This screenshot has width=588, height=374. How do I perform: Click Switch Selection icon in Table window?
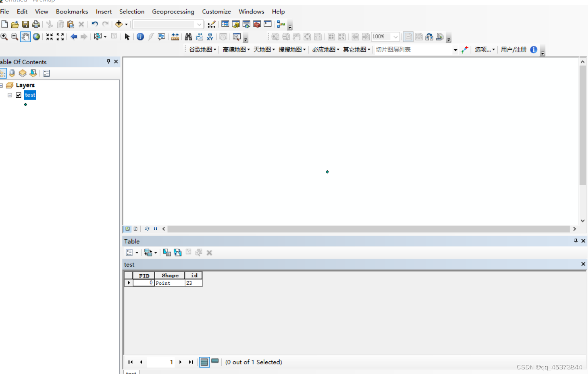click(x=178, y=252)
